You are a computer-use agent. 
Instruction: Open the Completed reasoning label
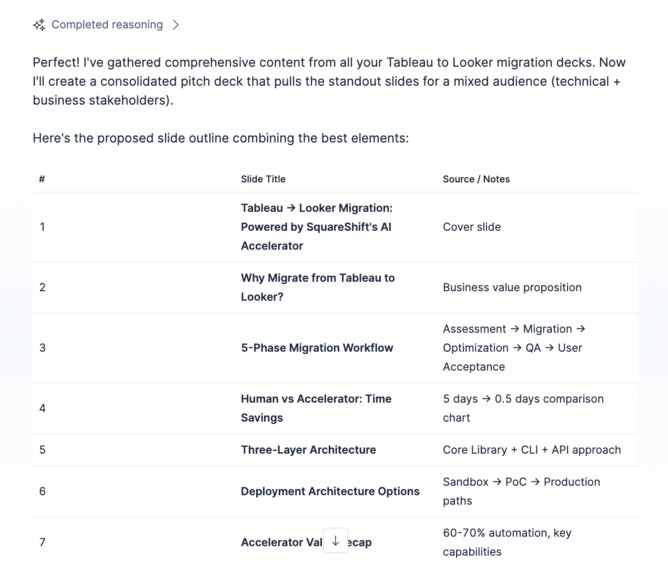(x=107, y=25)
